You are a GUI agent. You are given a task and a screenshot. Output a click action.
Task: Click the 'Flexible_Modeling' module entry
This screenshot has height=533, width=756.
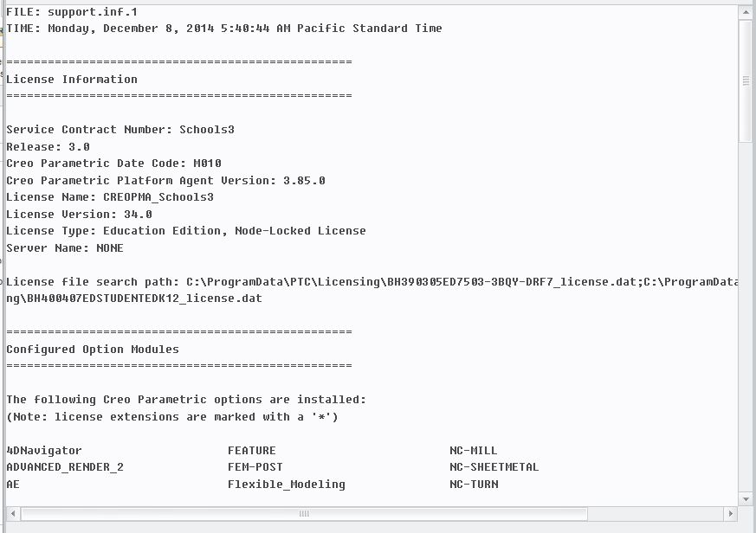(x=287, y=485)
